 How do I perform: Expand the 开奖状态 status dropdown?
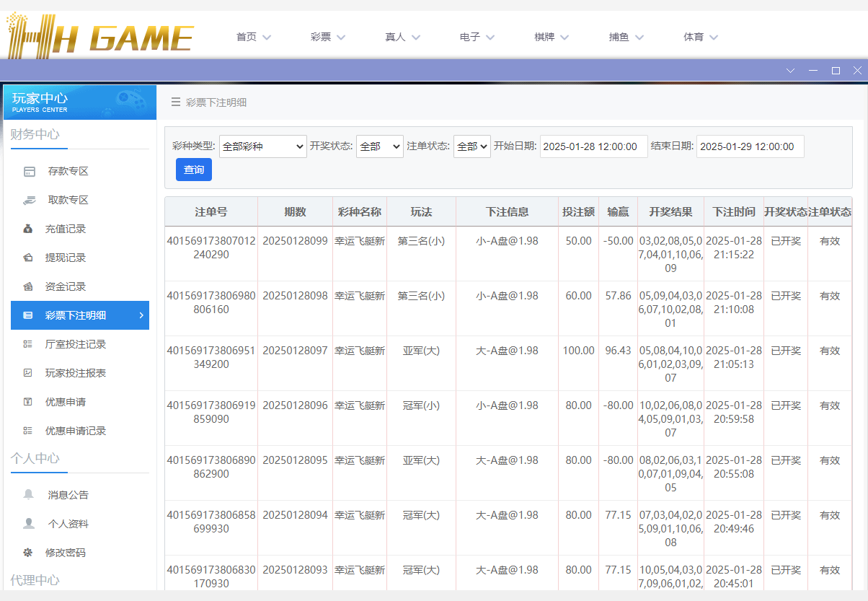coord(380,146)
